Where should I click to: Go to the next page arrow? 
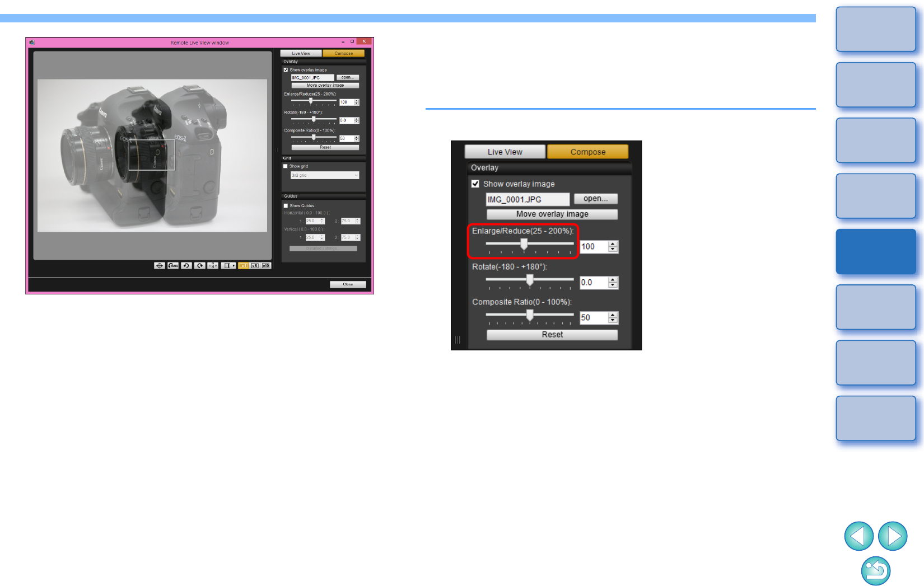click(x=893, y=536)
